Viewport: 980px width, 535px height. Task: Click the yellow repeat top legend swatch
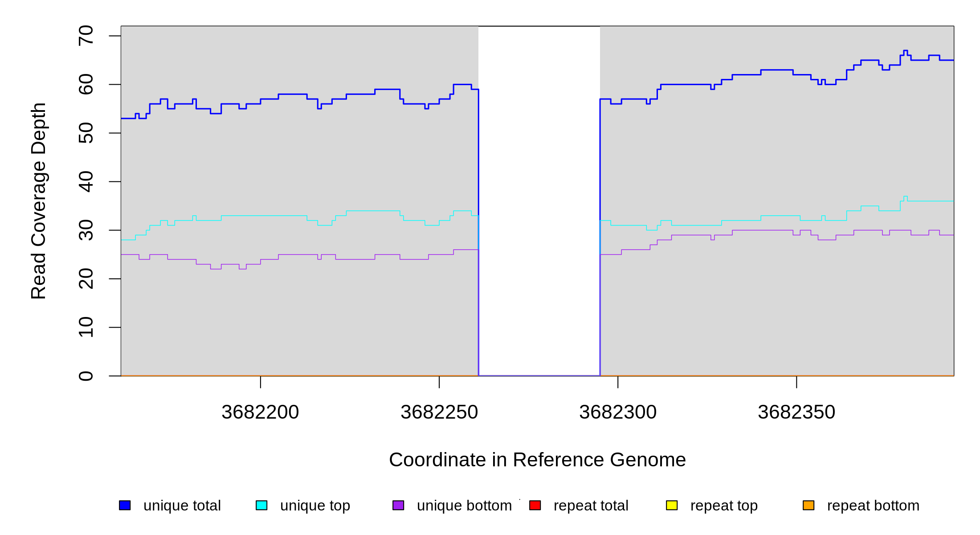pos(672,505)
